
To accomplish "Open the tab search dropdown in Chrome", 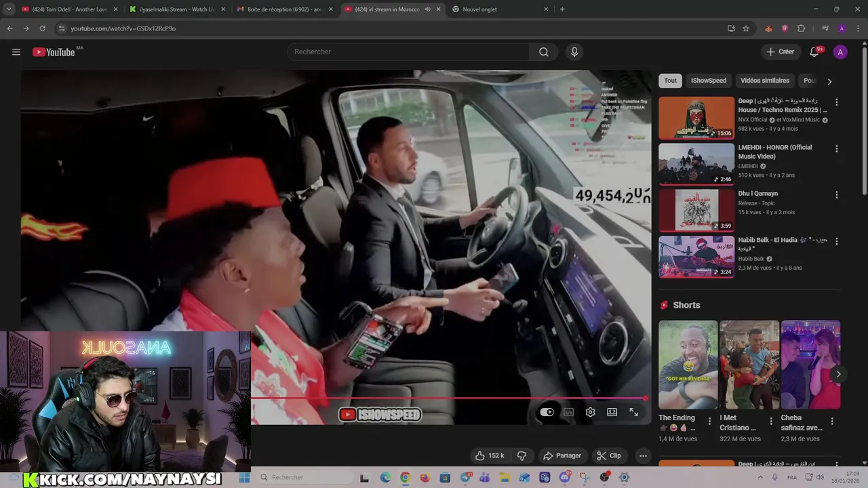I will (x=9, y=9).
